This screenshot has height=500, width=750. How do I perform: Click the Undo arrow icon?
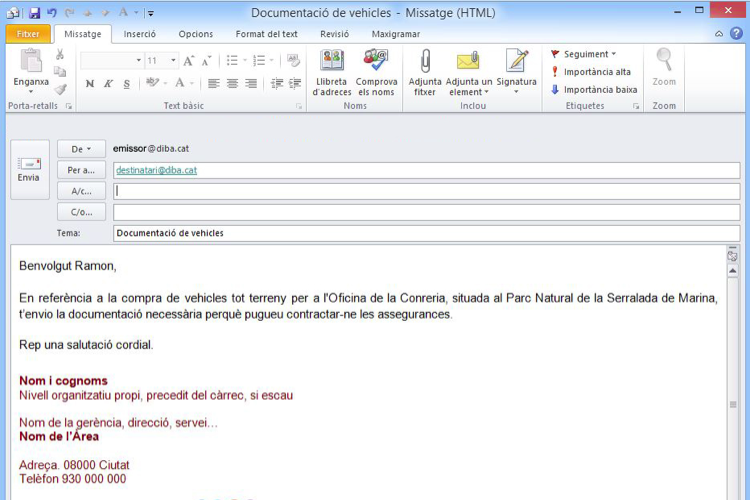52,13
